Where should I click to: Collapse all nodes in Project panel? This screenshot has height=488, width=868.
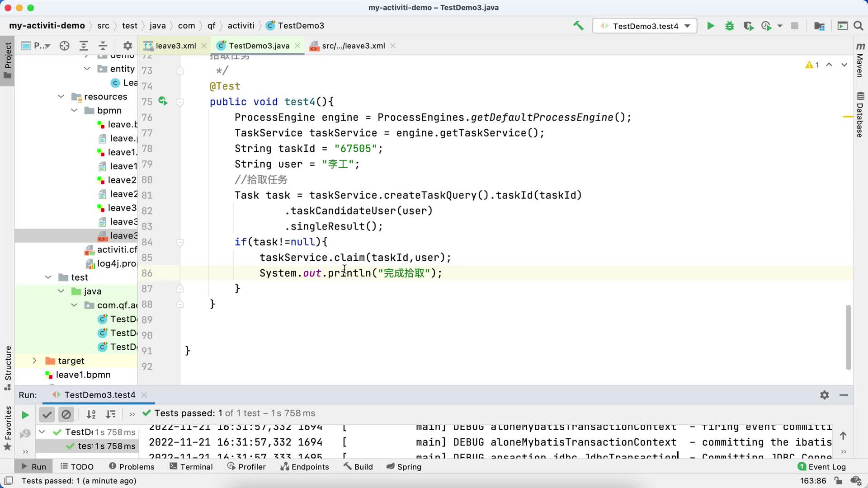tap(103, 46)
